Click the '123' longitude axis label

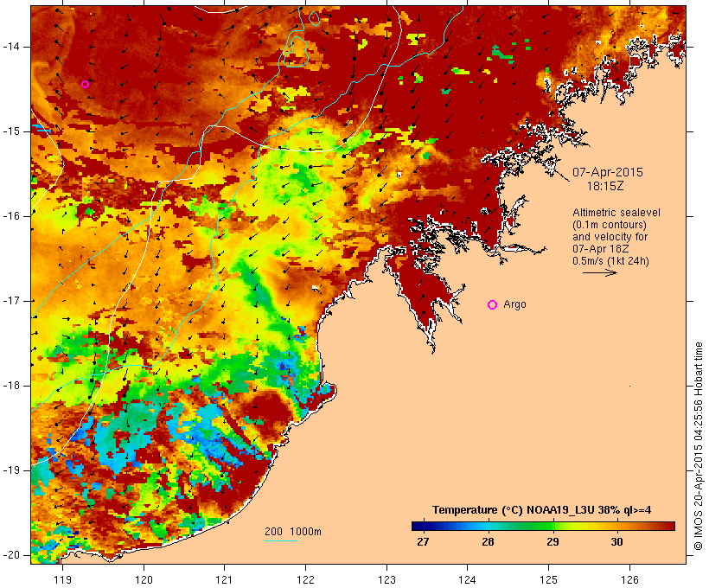point(386,579)
